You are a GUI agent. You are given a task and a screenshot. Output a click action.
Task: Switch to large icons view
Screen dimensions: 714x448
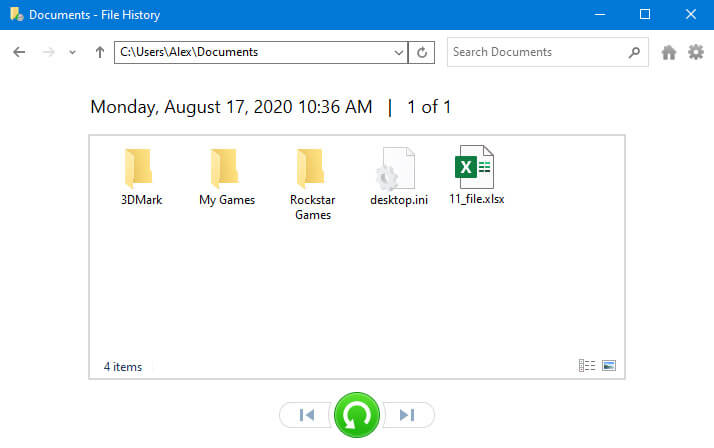(x=609, y=366)
